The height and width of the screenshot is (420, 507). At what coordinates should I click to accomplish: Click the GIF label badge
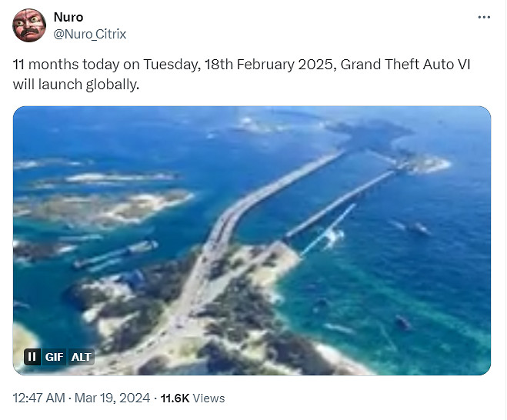[x=54, y=357]
